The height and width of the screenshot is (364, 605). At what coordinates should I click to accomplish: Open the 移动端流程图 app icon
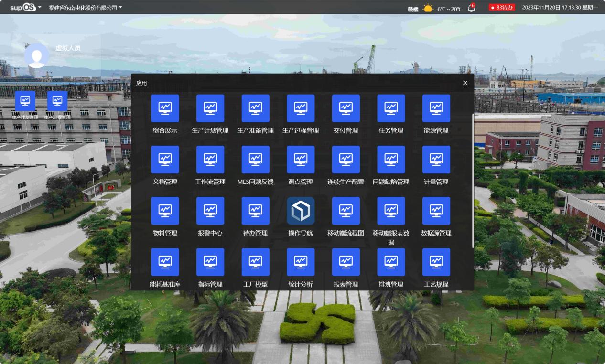(x=346, y=211)
